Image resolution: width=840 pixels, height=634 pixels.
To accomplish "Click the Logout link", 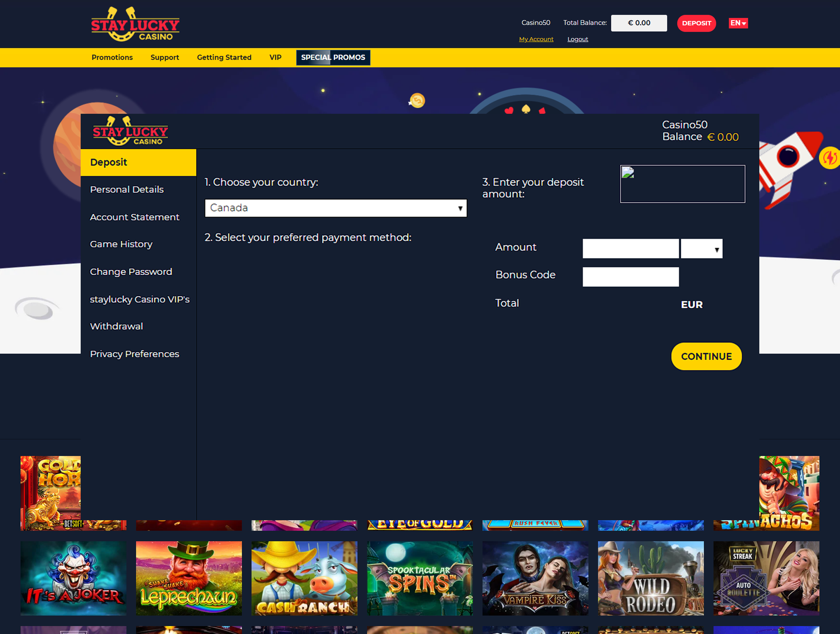I will tap(578, 39).
